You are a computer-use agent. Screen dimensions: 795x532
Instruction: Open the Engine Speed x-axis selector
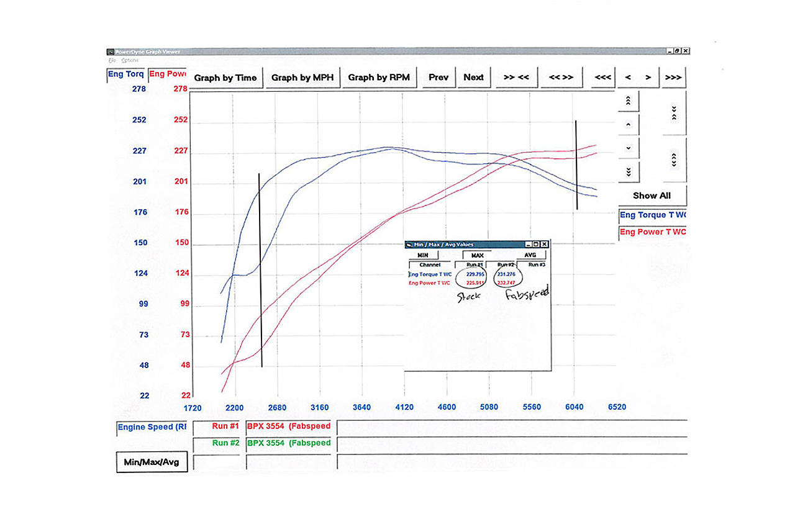point(152,427)
